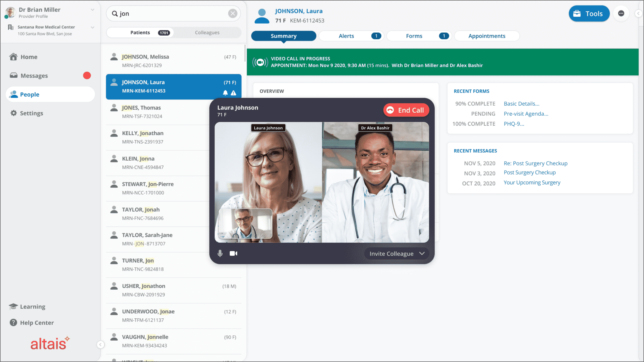Select patient STEWART, Jon-Pierre
The height and width of the screenshot is (362, 644).
coord(158,188)
